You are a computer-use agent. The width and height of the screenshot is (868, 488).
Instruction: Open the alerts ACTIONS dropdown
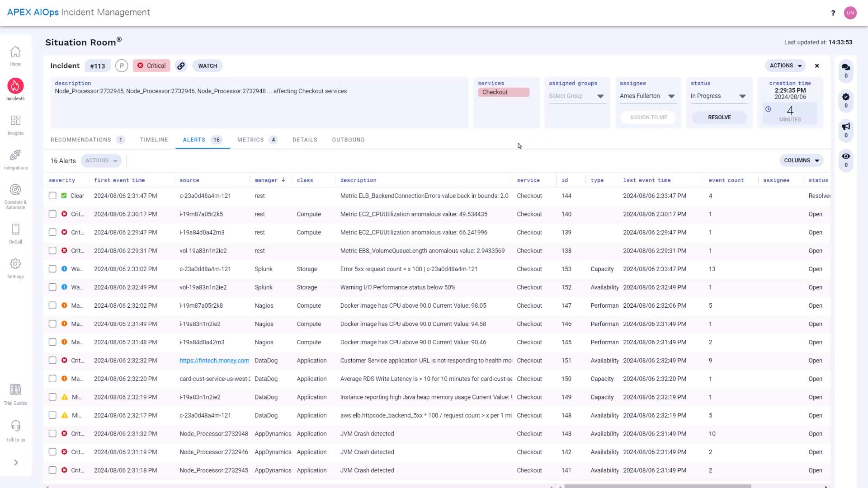pos(101,161)
